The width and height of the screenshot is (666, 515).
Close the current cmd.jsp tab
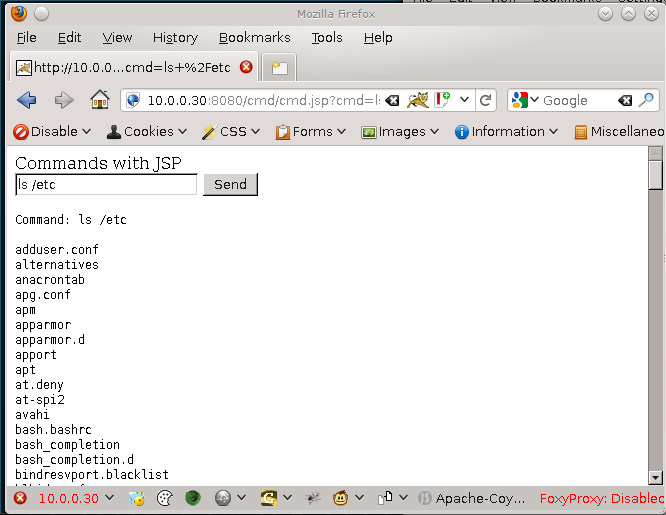pos(246,67)
